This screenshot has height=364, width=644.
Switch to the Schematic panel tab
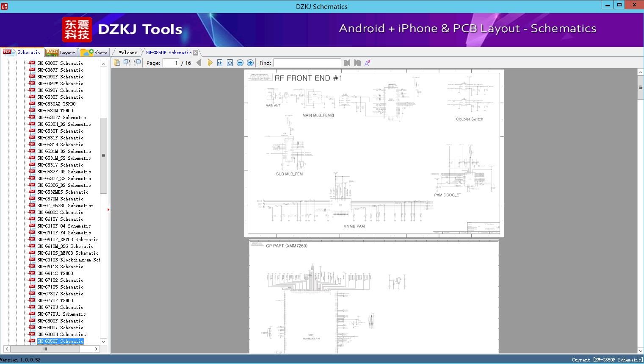(x=22, y=52)
